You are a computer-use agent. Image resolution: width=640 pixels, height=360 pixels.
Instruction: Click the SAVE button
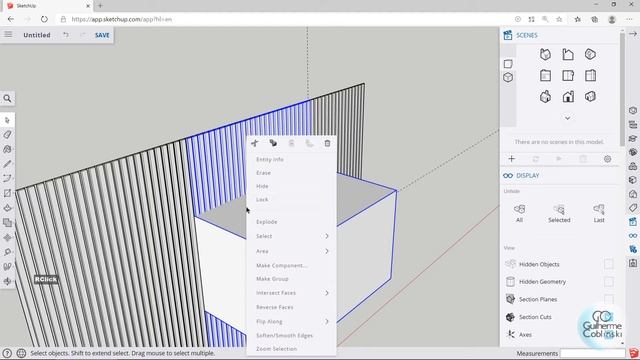click(102, 35)
